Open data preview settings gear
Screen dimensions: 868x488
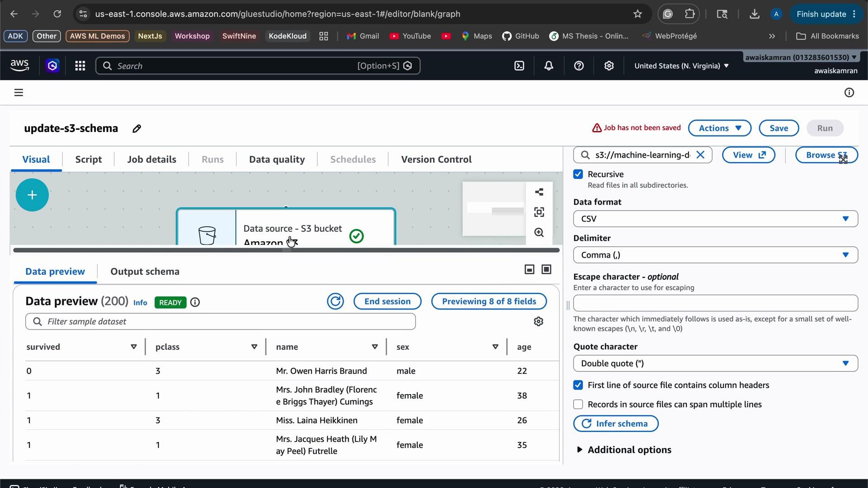pyautogui.click(x=538, y=321)
